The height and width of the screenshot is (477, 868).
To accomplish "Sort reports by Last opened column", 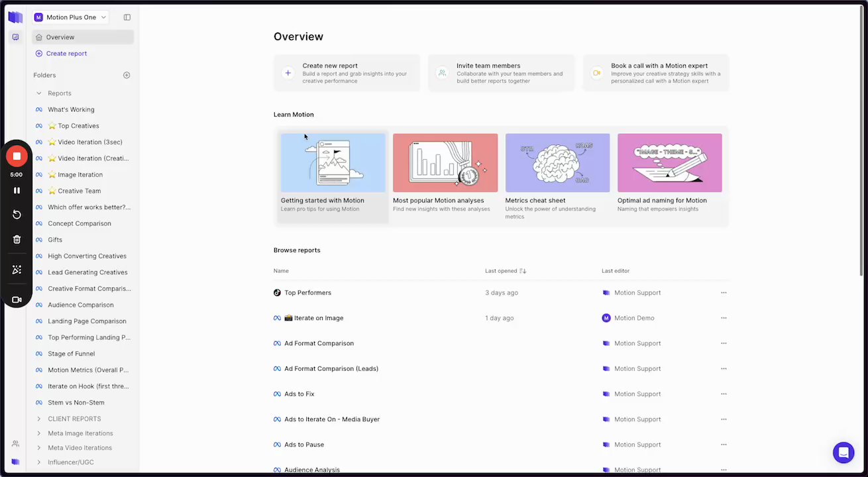I will 506,271.
